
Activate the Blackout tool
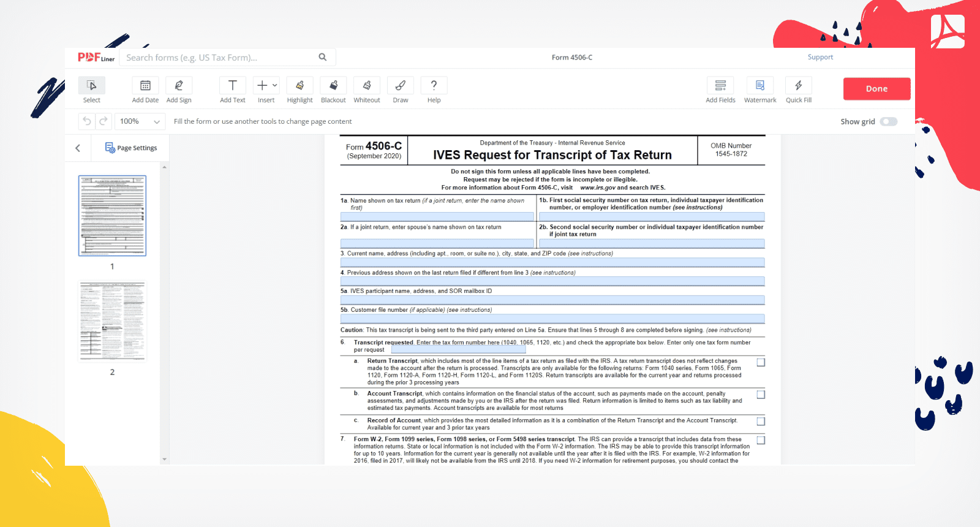pos(333,86)
